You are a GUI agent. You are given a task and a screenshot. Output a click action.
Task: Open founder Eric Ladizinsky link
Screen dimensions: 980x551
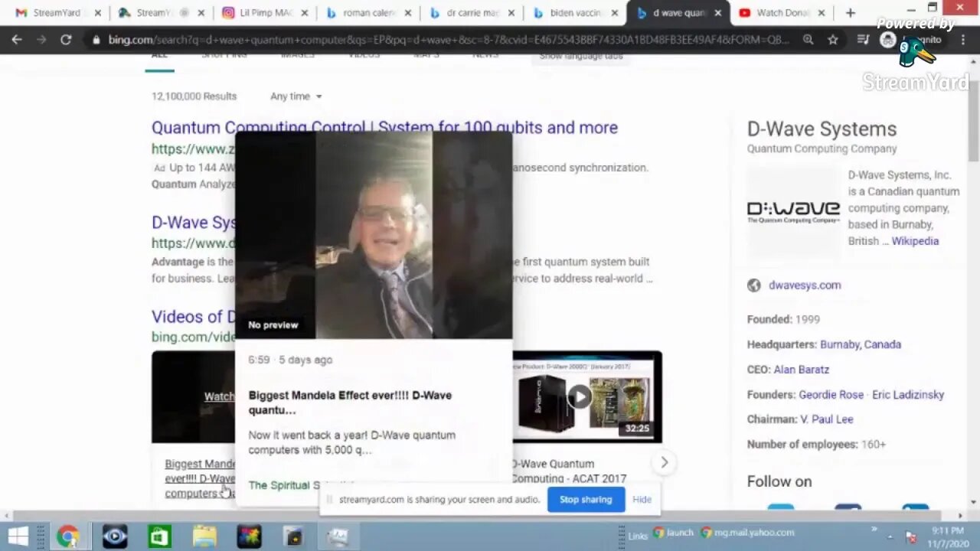[x=908, y=395]
